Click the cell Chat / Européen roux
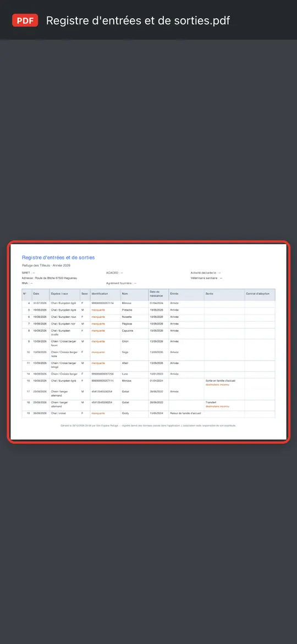This screenshot has height=644, width=297. click(64, 317)
